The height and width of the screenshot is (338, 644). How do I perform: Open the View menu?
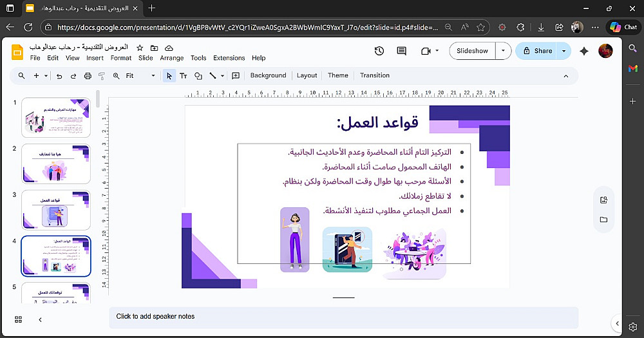coord(72,58)
